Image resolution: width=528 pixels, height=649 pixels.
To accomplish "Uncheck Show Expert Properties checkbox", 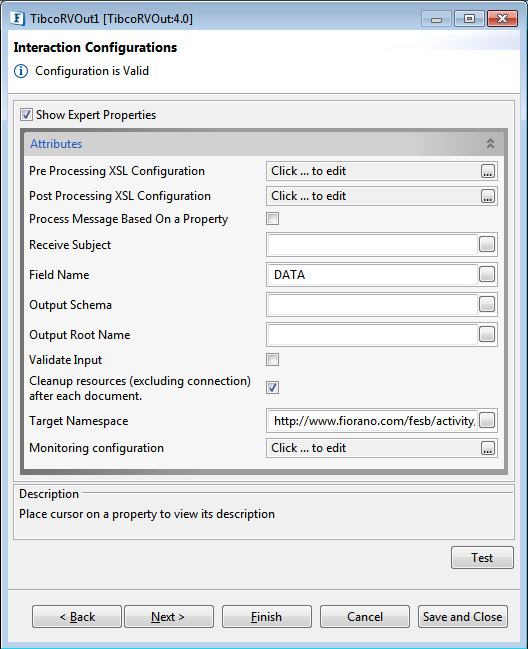I will click(x=26, y=115).
